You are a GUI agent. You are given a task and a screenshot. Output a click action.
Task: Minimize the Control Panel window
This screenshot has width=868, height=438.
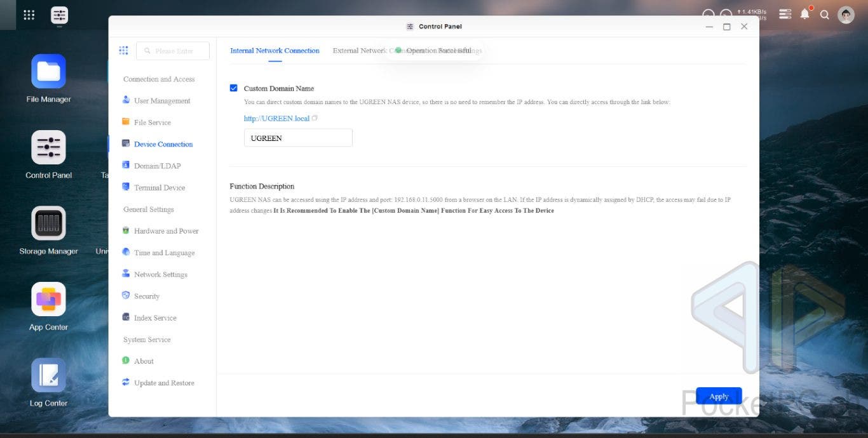click(x=709, y=27)
